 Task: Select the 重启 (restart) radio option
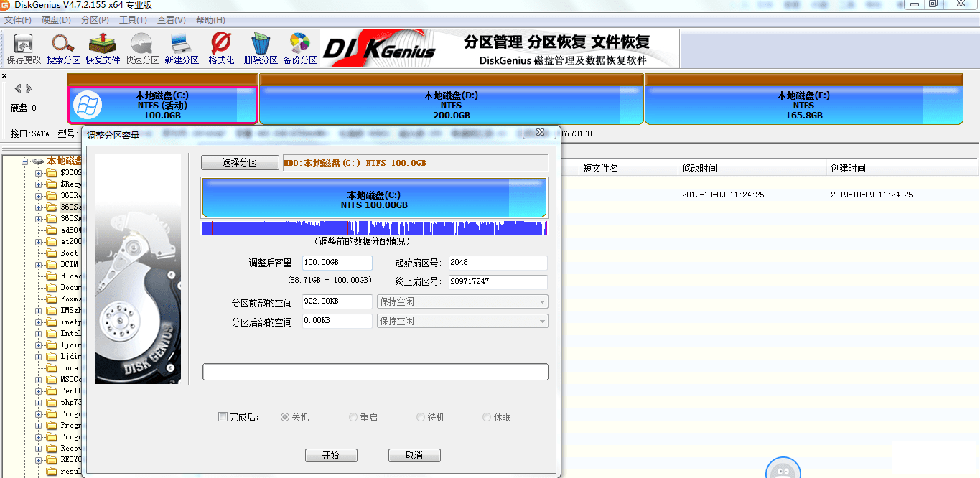click(353, 417)
